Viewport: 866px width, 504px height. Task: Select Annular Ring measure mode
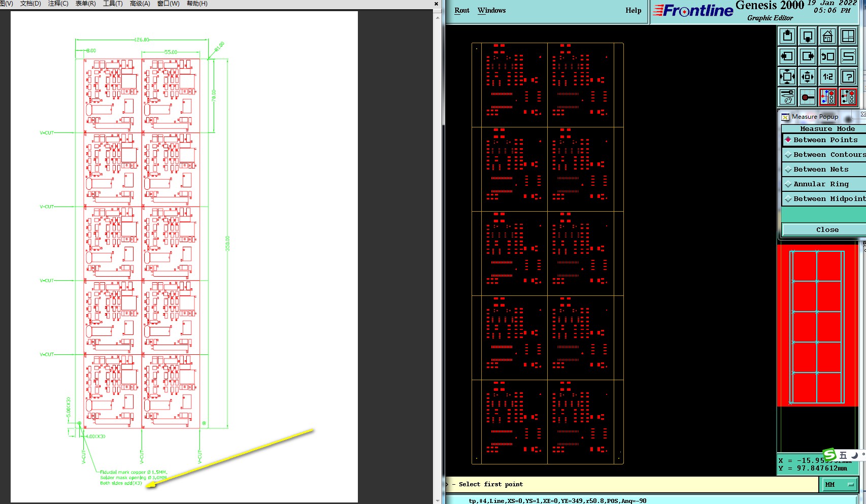tap(824, 184)
